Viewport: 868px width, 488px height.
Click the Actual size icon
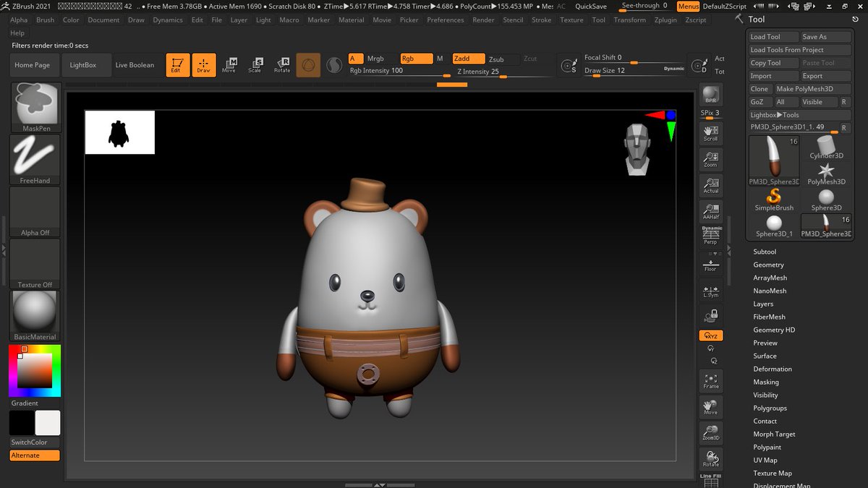coord(711,184)
